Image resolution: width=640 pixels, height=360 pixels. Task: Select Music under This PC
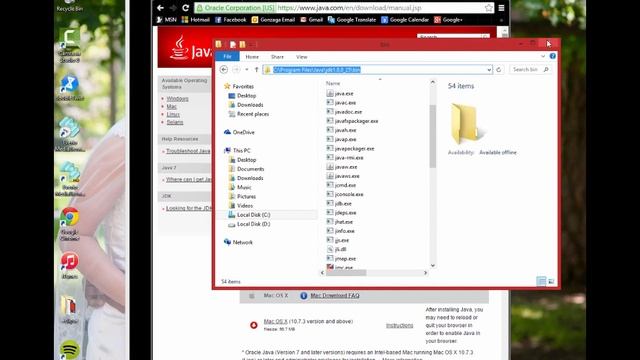pyautogui.click(x=240, y=187)
